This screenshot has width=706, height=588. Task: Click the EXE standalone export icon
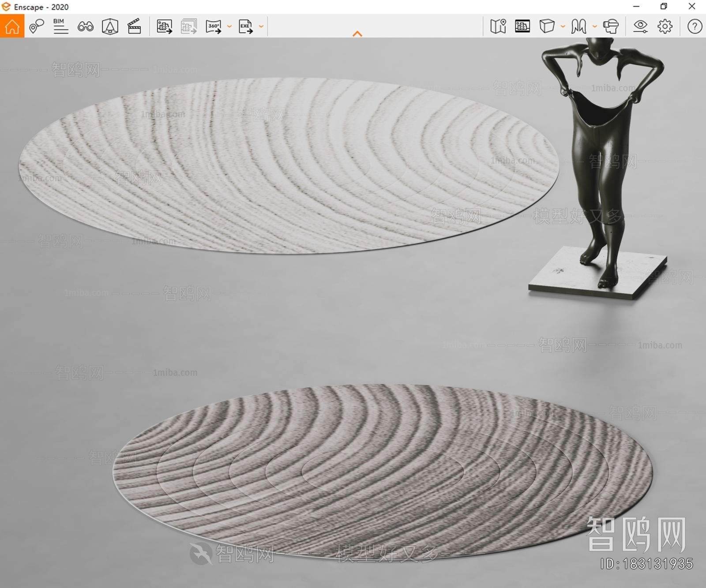coord(246,26)
